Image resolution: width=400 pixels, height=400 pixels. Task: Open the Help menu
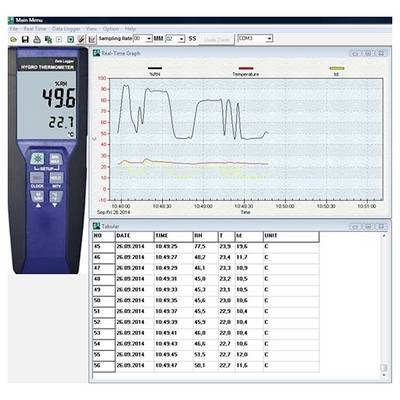point(130,29)
